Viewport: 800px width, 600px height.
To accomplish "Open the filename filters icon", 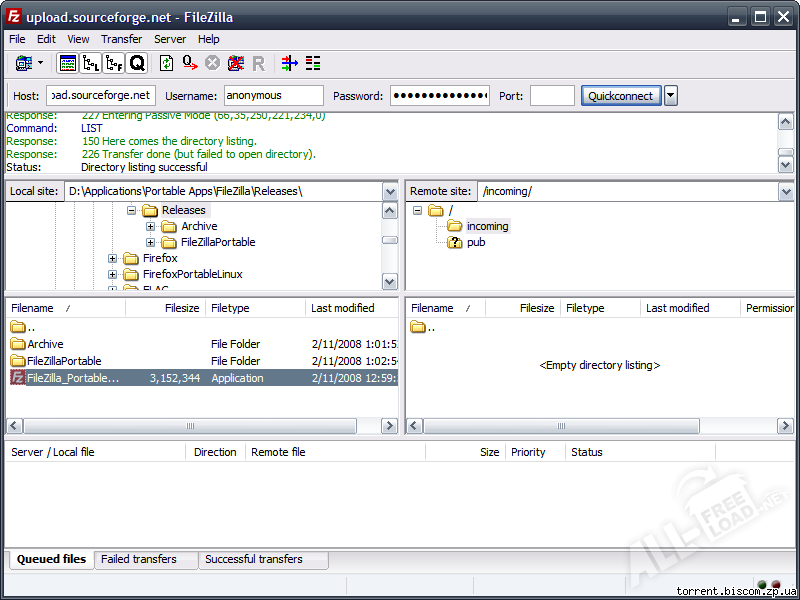I will (x=290, y=63).
